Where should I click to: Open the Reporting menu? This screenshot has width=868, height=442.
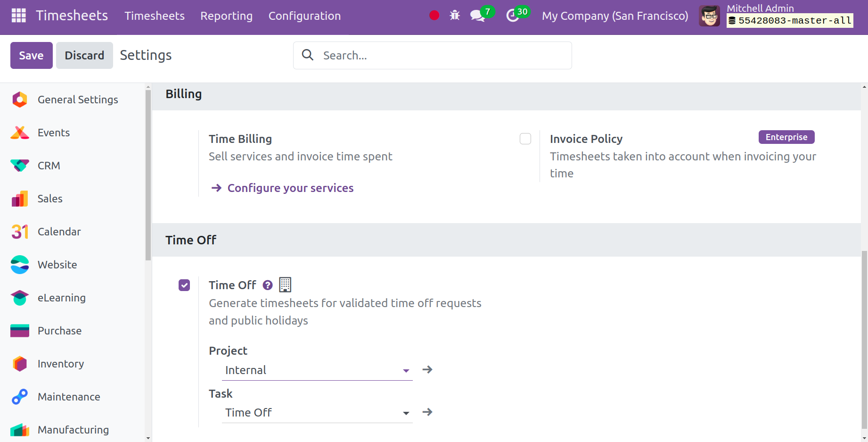click(227, 16)
